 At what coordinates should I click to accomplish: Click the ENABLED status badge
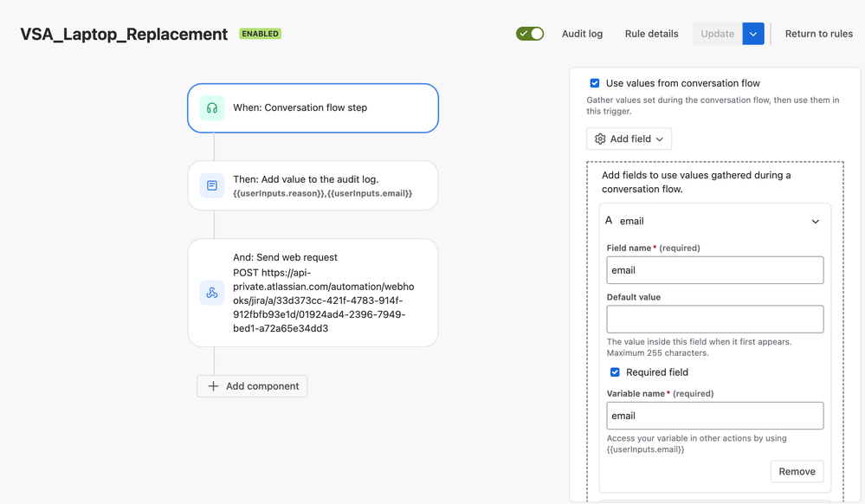(x=261, y=34)
